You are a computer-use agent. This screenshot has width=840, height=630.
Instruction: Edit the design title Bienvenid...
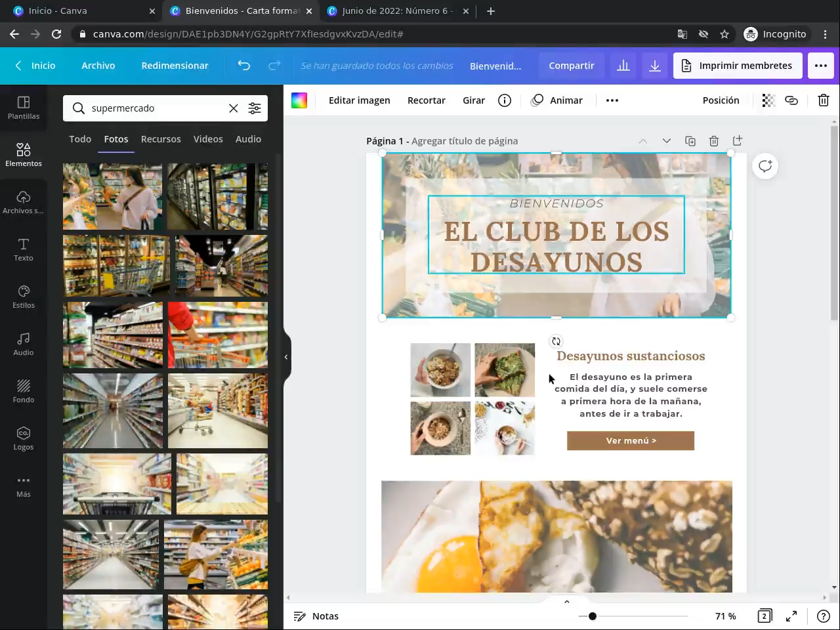[x=495, y=66]
